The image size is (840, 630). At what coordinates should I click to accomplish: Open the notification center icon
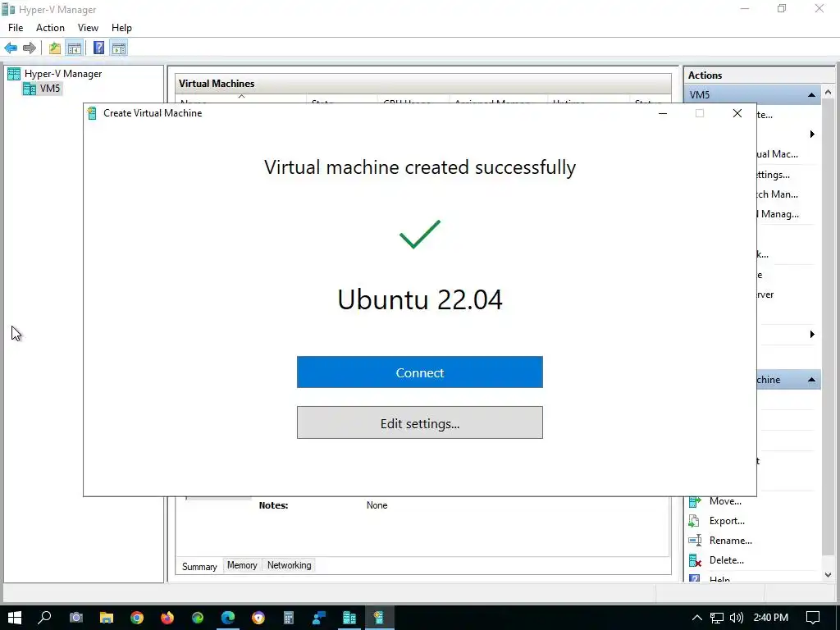[813, 618]
